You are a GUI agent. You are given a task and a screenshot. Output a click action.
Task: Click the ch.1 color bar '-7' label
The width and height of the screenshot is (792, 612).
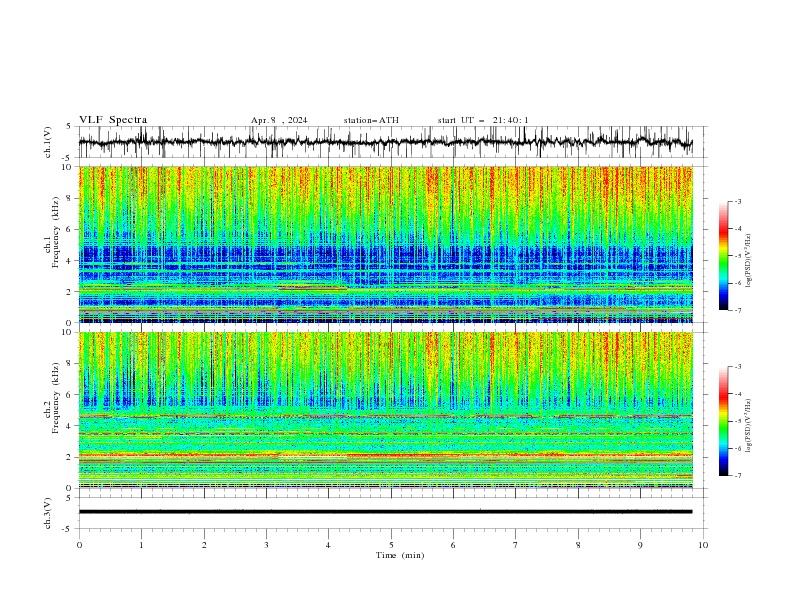738,310
